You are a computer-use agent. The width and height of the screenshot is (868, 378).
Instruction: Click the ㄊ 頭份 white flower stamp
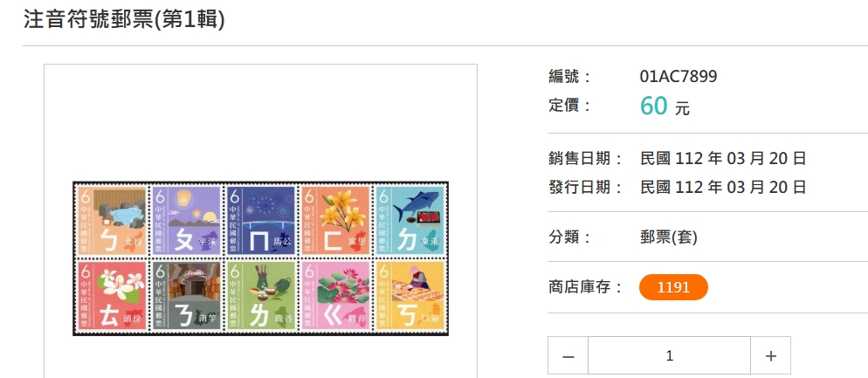[x=113, y=296]
